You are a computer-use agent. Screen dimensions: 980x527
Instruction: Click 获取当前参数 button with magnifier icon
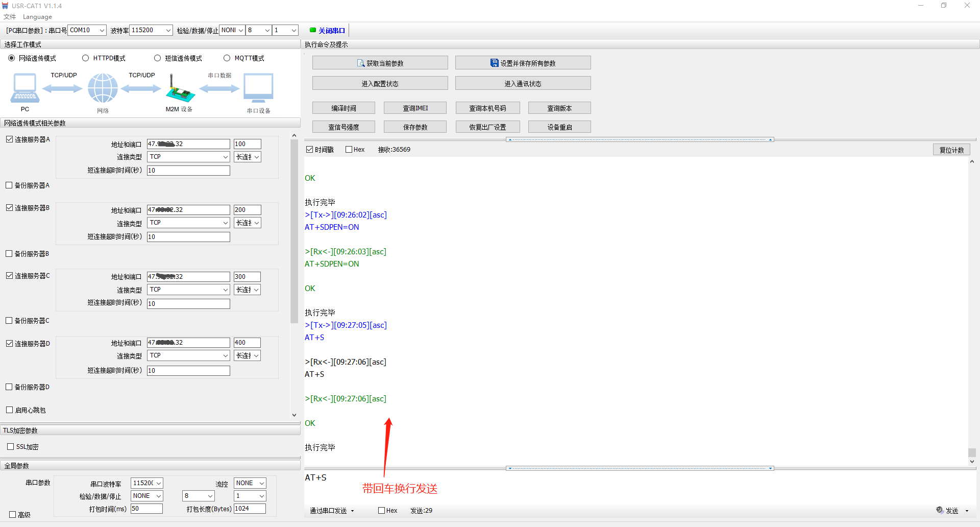pyautogui.click(x=380, y=63)
